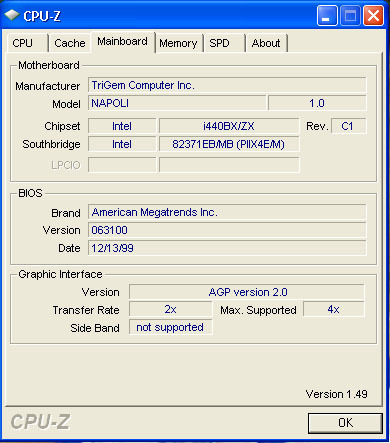Close the CPU-Z window
Image resolution: width=390 pixels, height=443 pixels.
click(x=373, y=15)
